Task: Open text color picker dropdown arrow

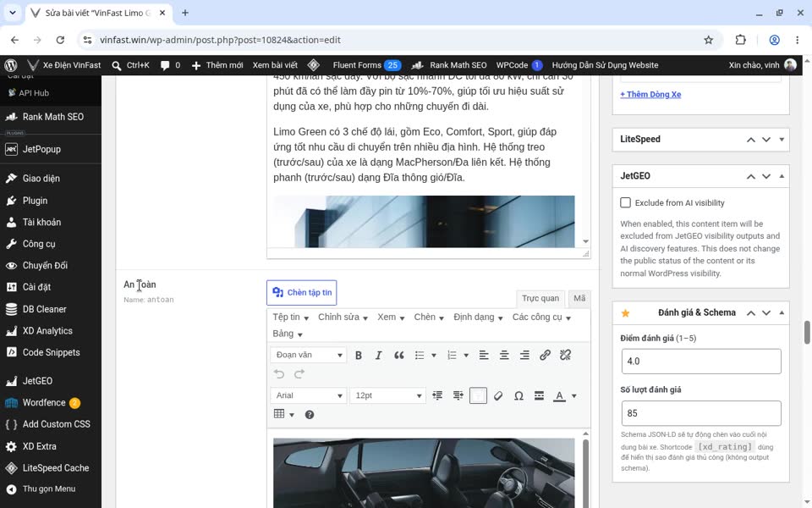Action: (x=573, y=396)
